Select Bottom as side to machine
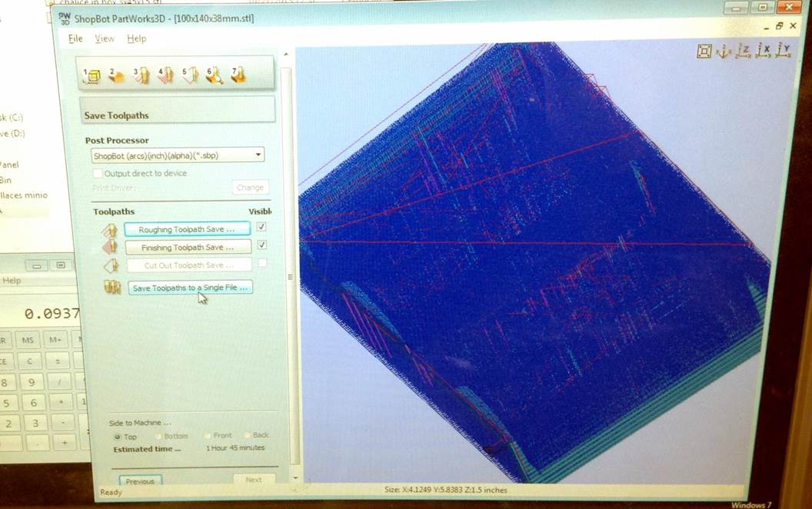812x509 pixels. 158,437
